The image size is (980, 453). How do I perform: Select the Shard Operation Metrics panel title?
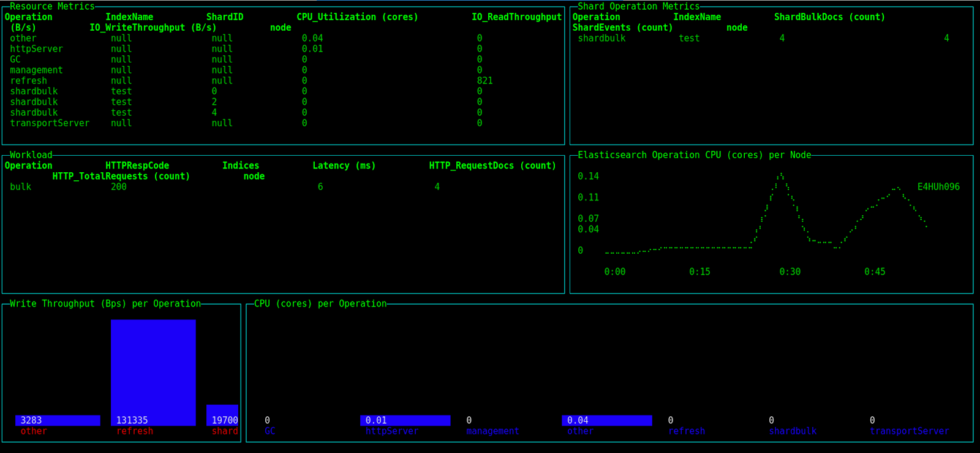(639, 6)
